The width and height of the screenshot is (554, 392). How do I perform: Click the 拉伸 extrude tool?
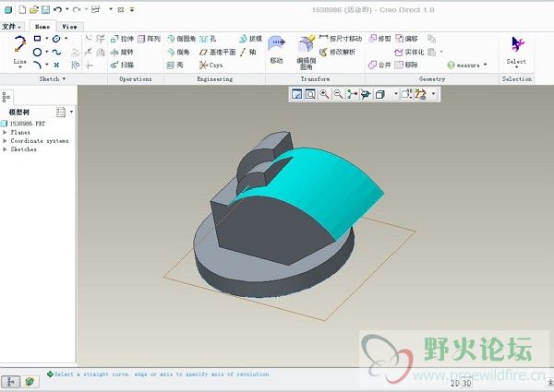click(x=122, y=39)
